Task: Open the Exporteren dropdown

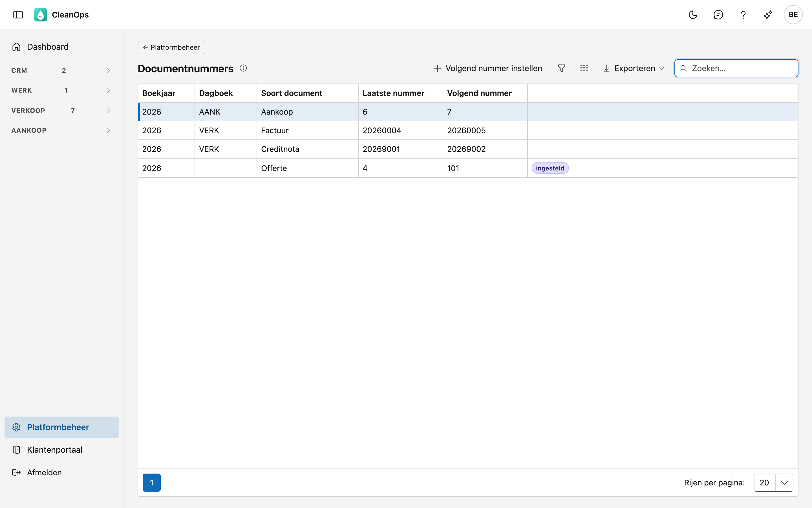Action: pyautogui.click(x=634, y=68)
